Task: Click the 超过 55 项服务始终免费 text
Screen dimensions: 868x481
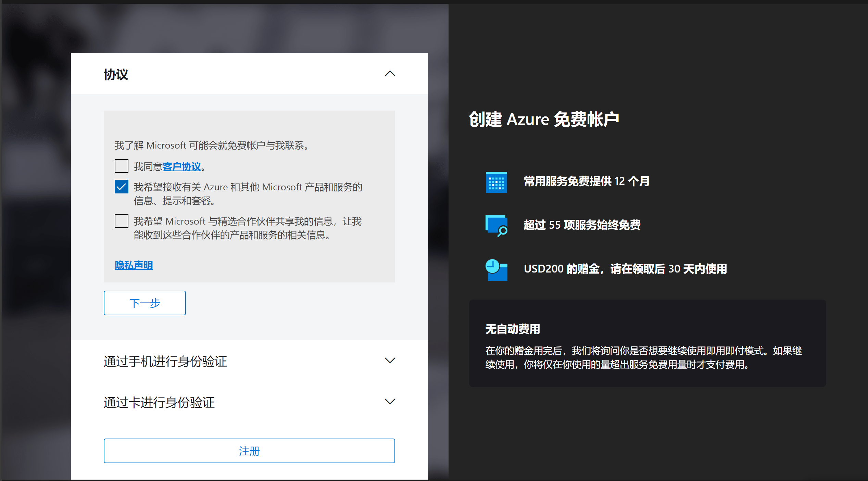Action: pos(582,225)
